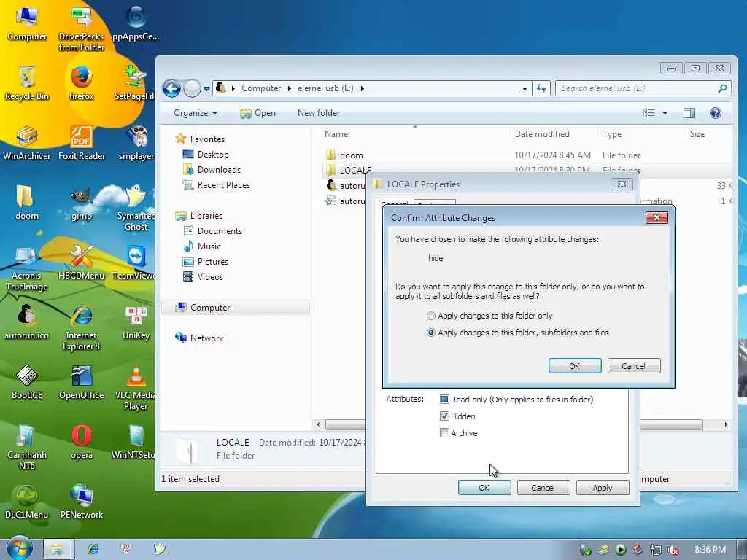Refresh the elernel usb folder view
Screen dimensions: 747x560
(541, 88)
